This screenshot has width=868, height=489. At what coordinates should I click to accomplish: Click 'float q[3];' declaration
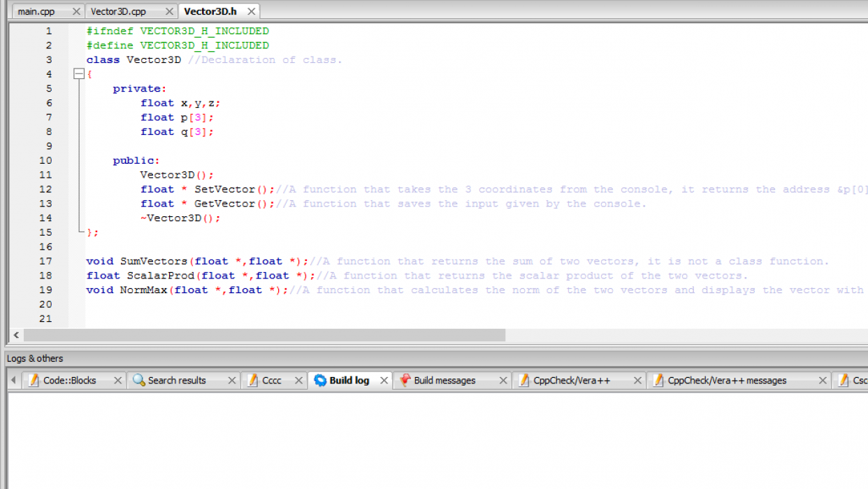(177, 132)
